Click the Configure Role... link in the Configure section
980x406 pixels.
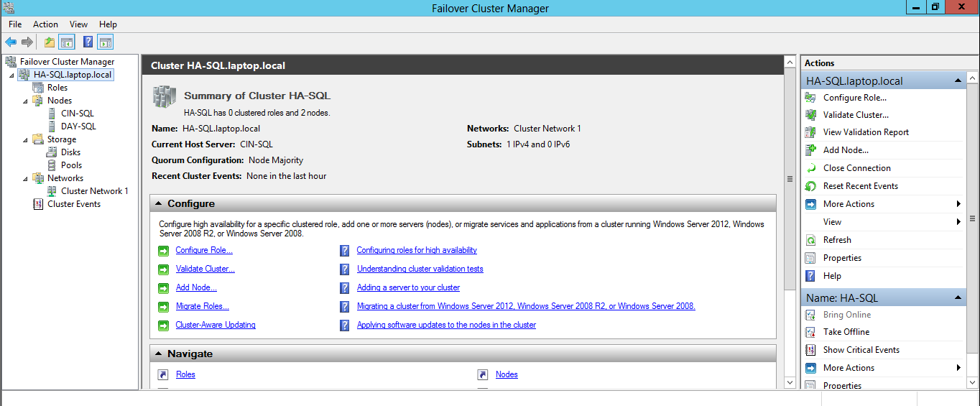[204, 250]
